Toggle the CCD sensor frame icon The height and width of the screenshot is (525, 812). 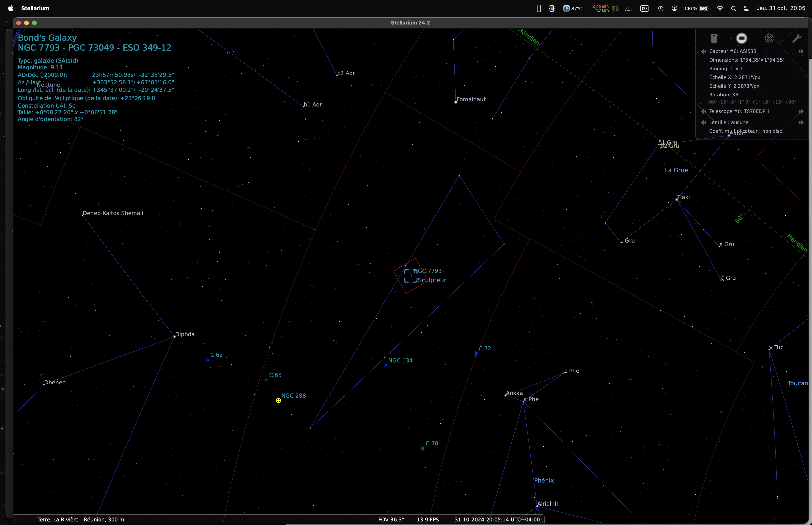[x=742, y=38]
